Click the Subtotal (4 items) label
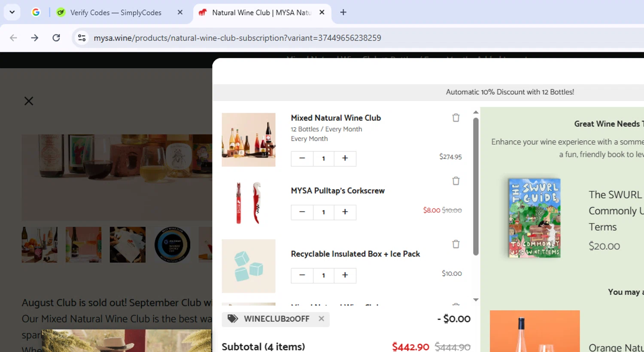This screenshot has height=352, width=644. (x=263, y=346)
